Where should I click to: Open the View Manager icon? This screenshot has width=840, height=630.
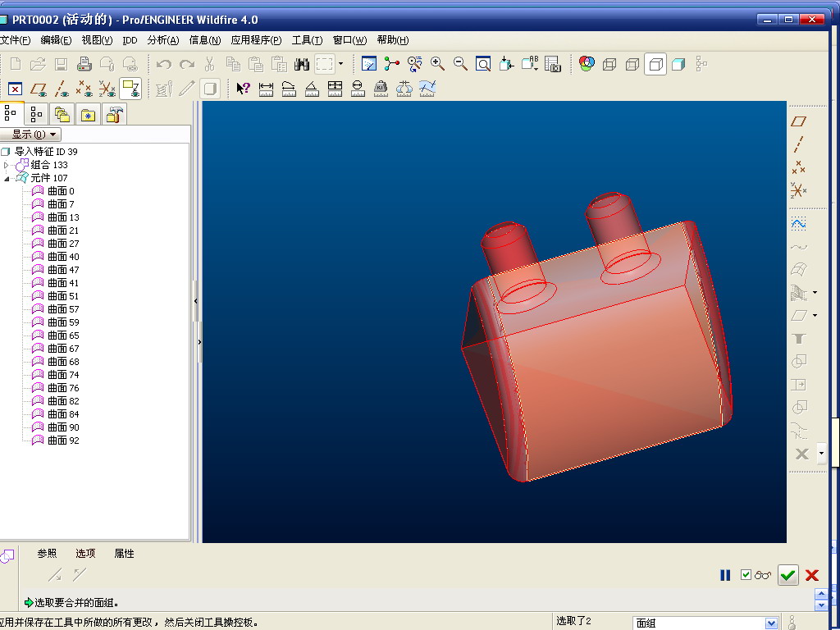(x=552, y=64)
